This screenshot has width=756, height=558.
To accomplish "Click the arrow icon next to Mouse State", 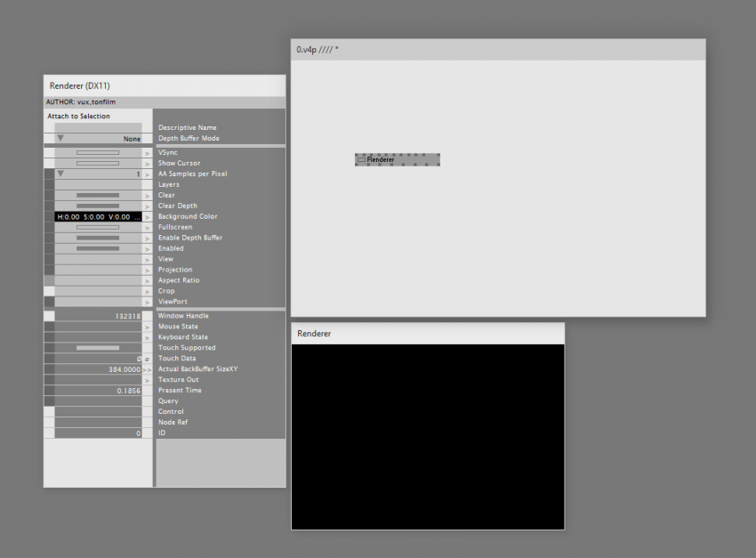I will point(148,327).
